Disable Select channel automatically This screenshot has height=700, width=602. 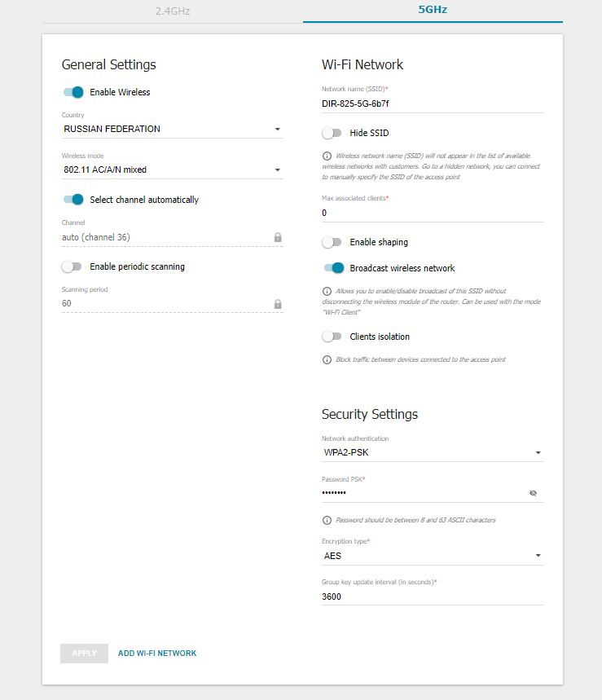tap(73, 200)
